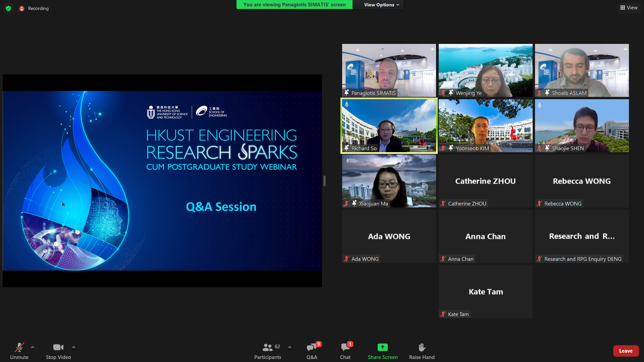Click muted mic icon on Xiaojuan Ma
This screenshot has width=644, height=362.
click(346, 203)
